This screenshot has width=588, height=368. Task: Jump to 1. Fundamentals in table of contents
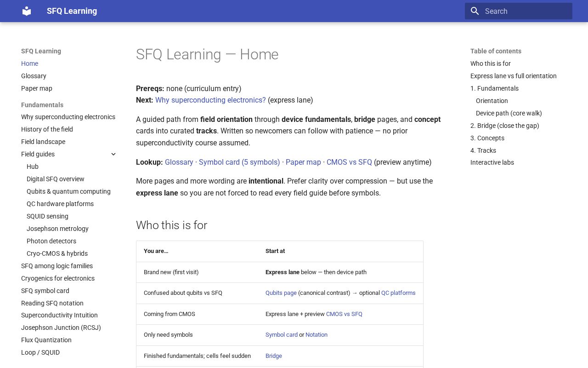[x=494, y=88]
